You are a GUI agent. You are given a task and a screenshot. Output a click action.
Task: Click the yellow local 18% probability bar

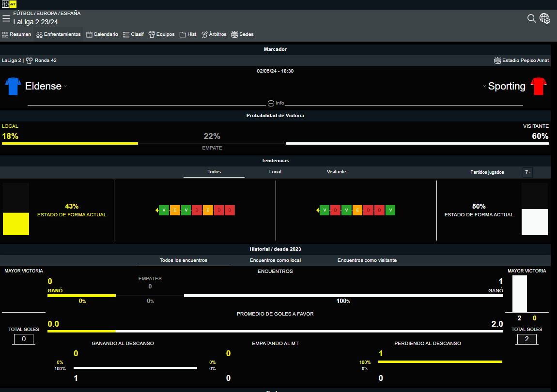pos(70,143)
